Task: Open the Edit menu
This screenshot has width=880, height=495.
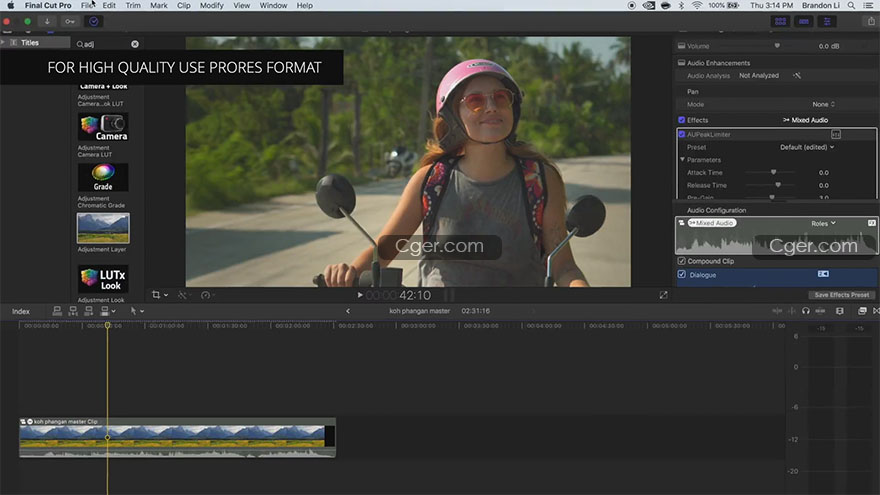Action: 109,6
